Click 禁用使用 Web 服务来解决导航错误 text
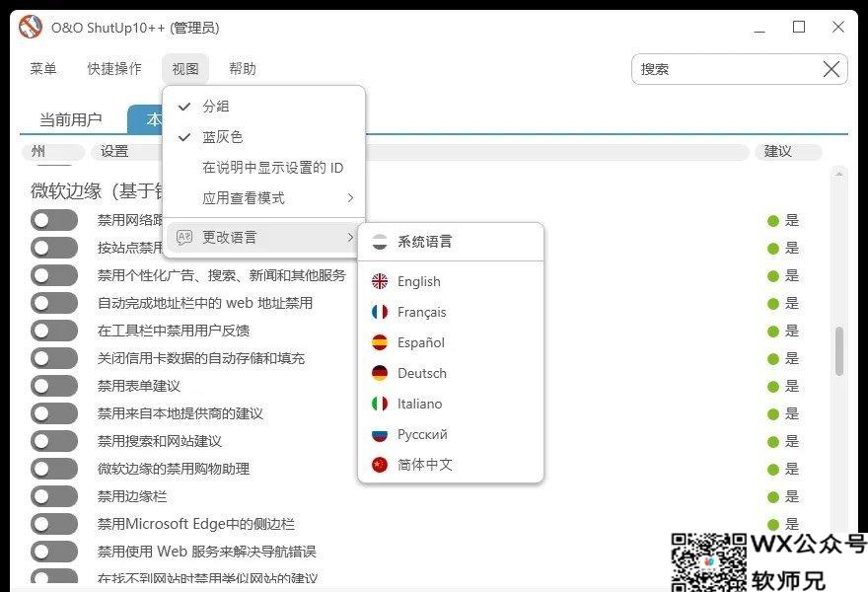This screenshot has height=592, width=868. point(206,552)
